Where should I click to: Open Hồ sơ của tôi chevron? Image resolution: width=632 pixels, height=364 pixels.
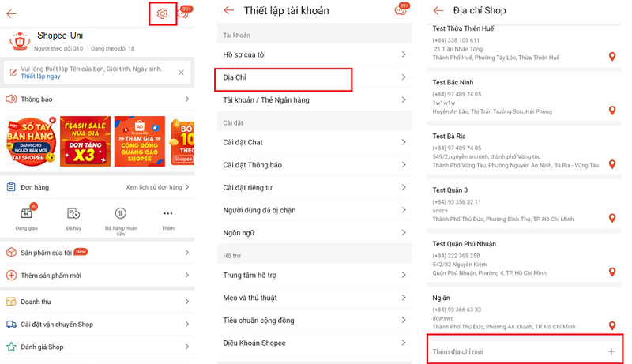[x=404, y=54]
